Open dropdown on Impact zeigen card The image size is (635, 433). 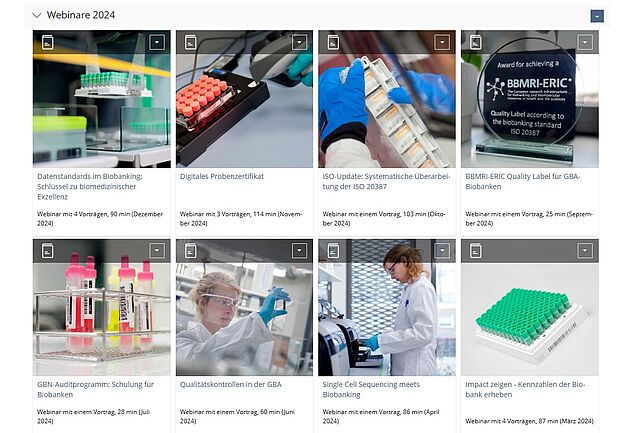pyautogui.click(x=585, y=251)
